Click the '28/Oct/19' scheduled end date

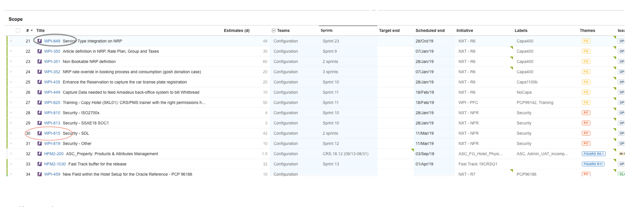tap(424, 41)
